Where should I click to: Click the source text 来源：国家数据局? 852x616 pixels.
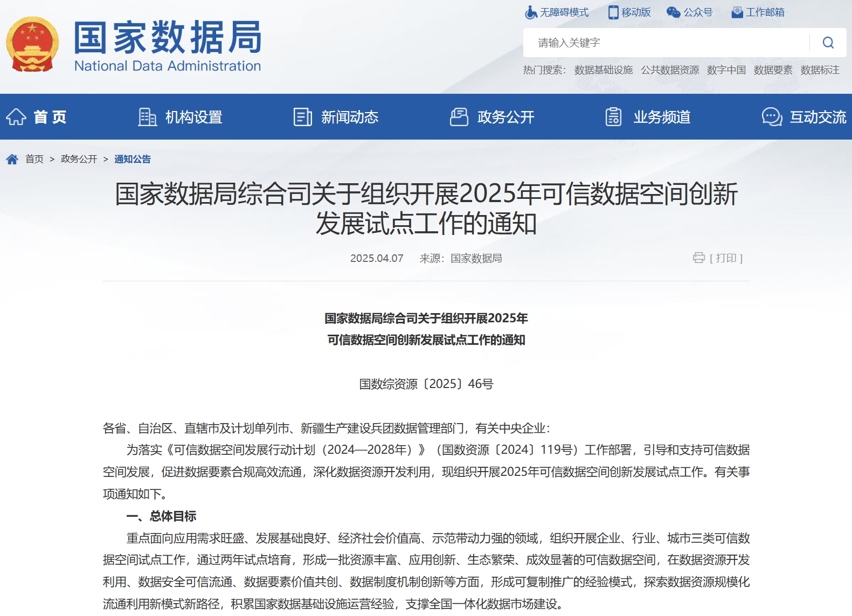pyautogui.click(x=461, y=258)
